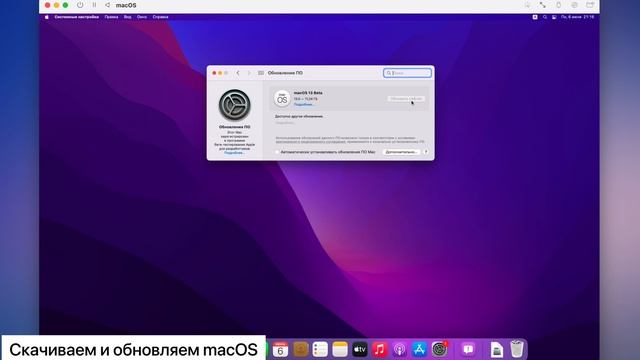Click the USB device icon in the VM toolbar
Image resolution: width=640 pixels, height=360 pixels.
point(558,5)
